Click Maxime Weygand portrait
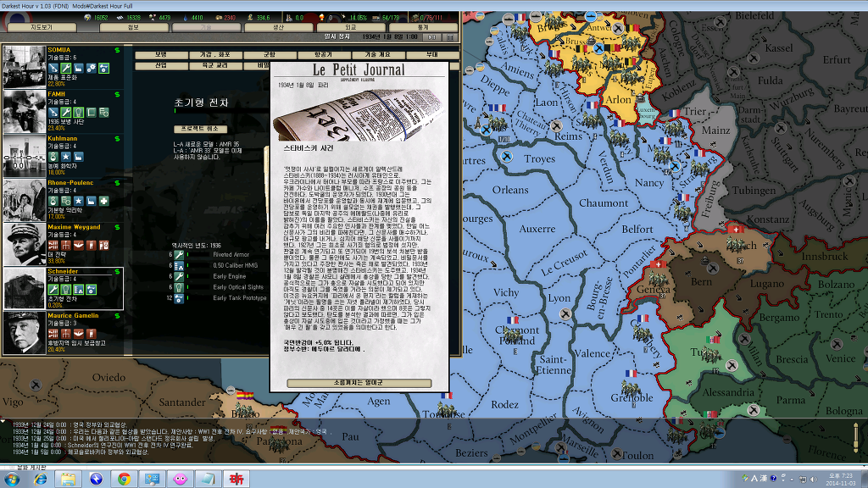Viewport: 868px width, 488px height. click(25, 244)
